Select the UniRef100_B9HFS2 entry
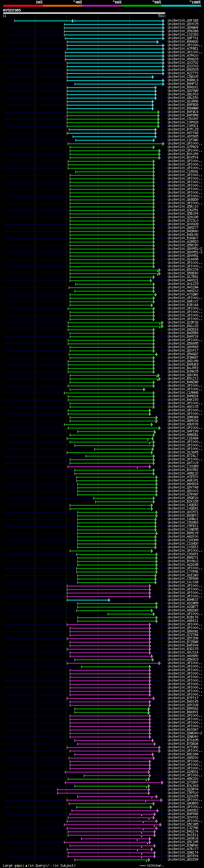204x868 pixels. click(x=183, y=84)
